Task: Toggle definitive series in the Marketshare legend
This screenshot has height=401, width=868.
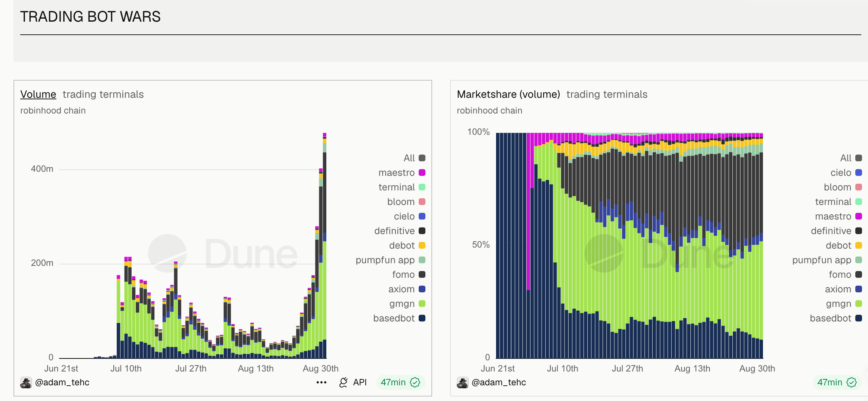Action: coord(837,231)
